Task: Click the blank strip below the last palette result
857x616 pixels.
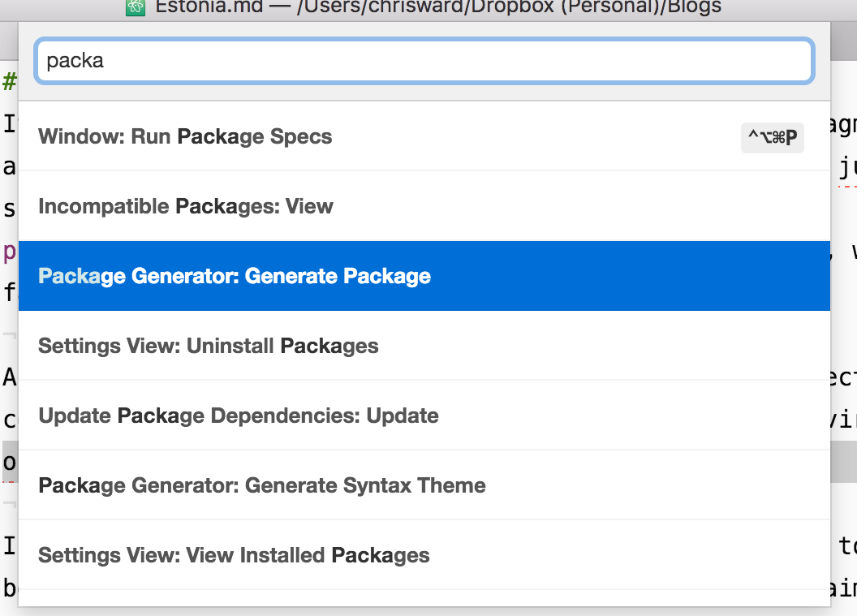Action: point(424,598)
